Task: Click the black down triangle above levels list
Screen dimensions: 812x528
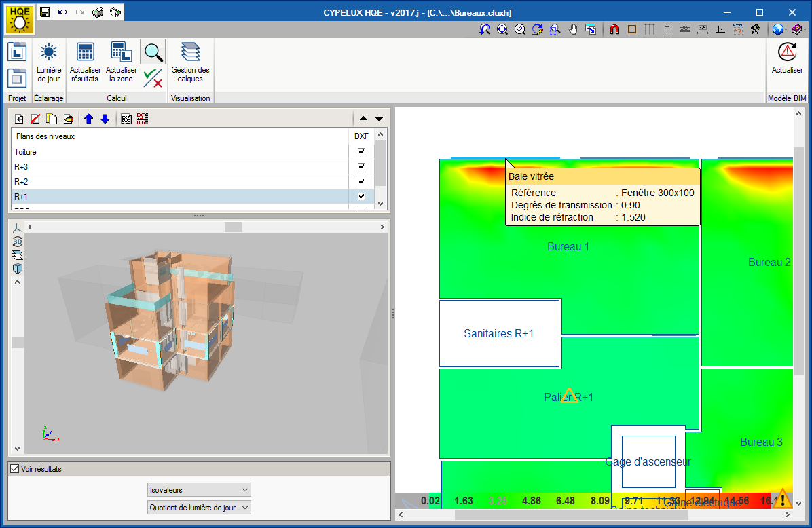Action: (379, 119)
